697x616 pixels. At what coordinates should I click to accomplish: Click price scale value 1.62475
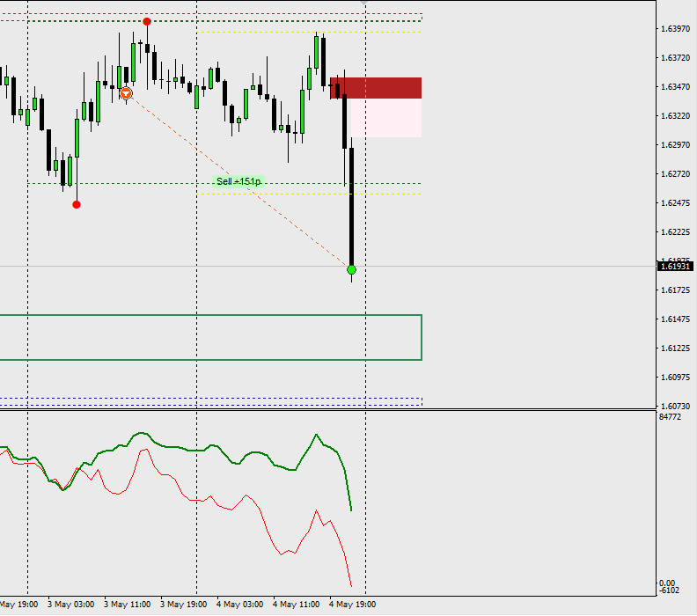676,203
